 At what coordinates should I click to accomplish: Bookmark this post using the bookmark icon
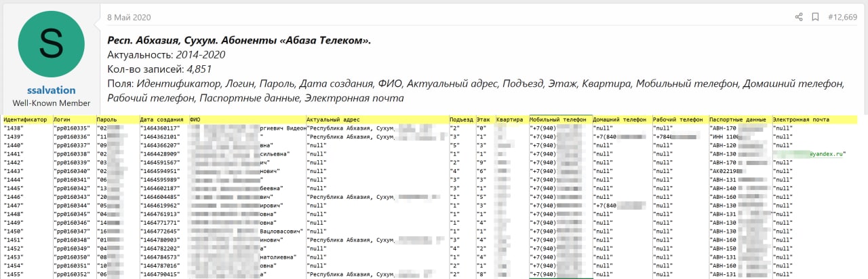pos(816,17)
